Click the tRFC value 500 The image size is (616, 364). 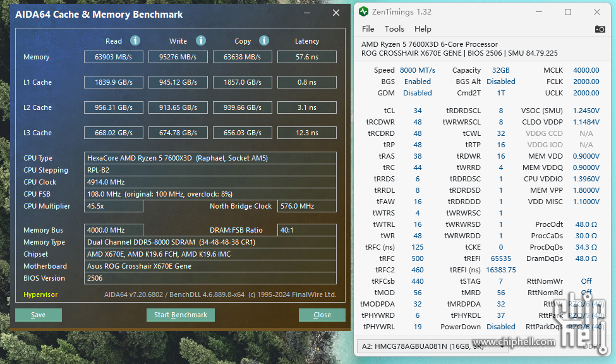(x=418, y=258)
